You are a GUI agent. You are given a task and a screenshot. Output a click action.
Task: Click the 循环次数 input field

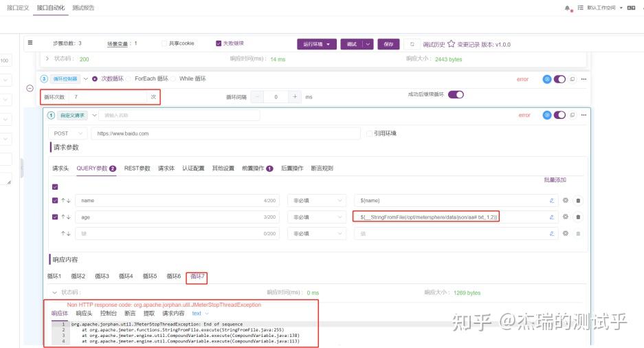[x=109, y=97]
